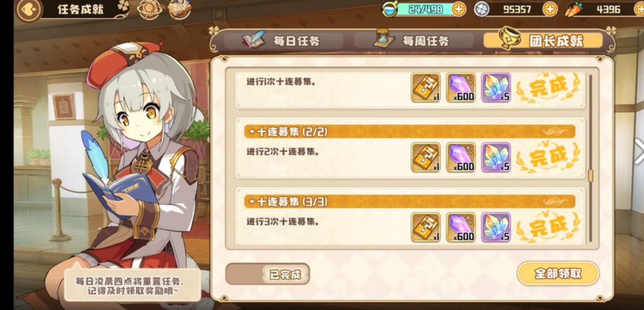Expand the right-edge arrow chevron
The width and height of the screenshot is (644, 310).
click(x=639, y=151)
